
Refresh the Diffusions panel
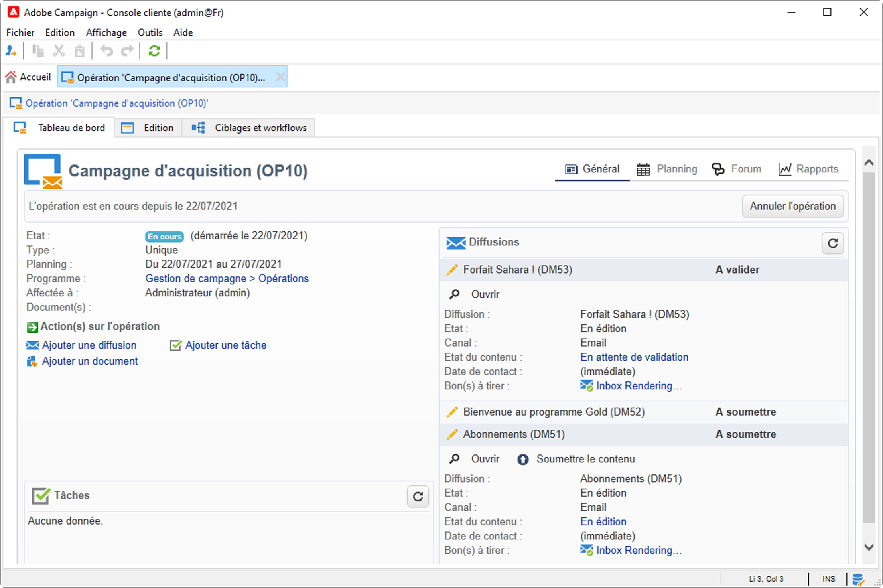[832, 243]
